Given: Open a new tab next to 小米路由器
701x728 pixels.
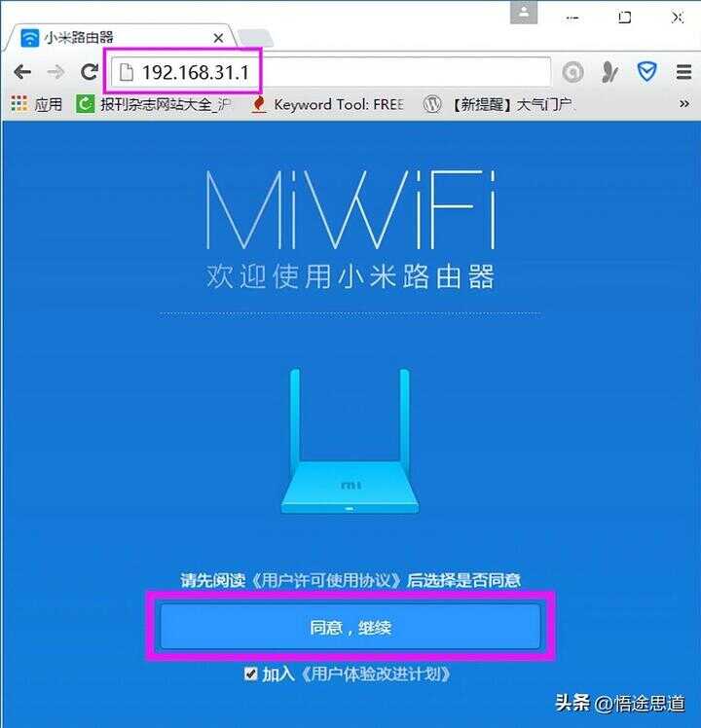Looking at the screenshot, I should click(254, 38).
